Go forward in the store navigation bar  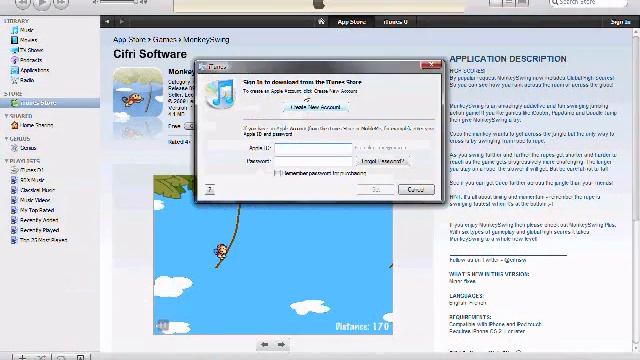122,22
